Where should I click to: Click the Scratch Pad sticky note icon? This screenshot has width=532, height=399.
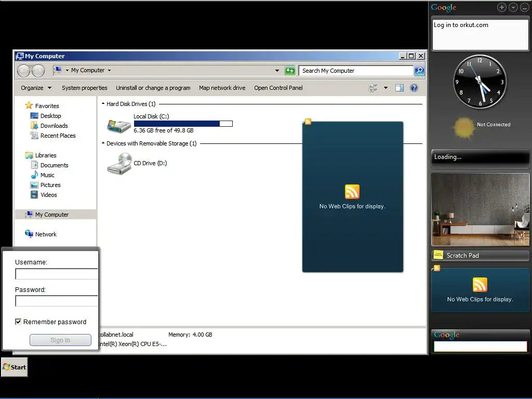click(x=438, y=255)
